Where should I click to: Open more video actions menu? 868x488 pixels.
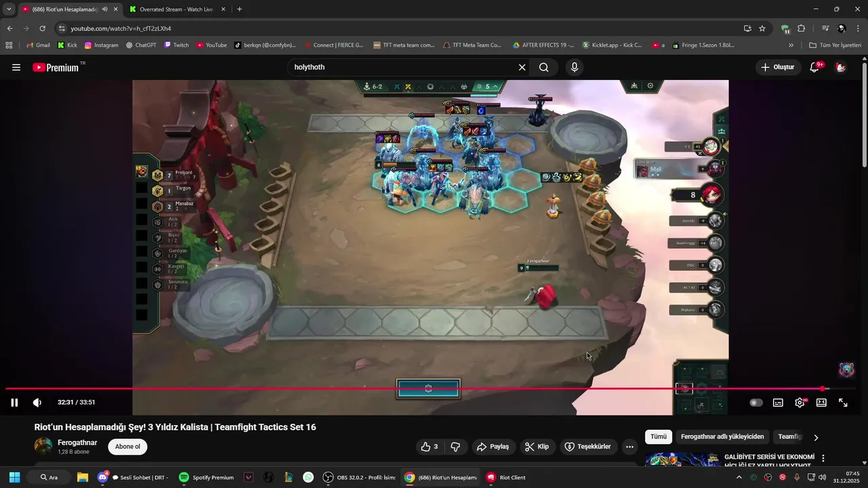tap(629, 447)
